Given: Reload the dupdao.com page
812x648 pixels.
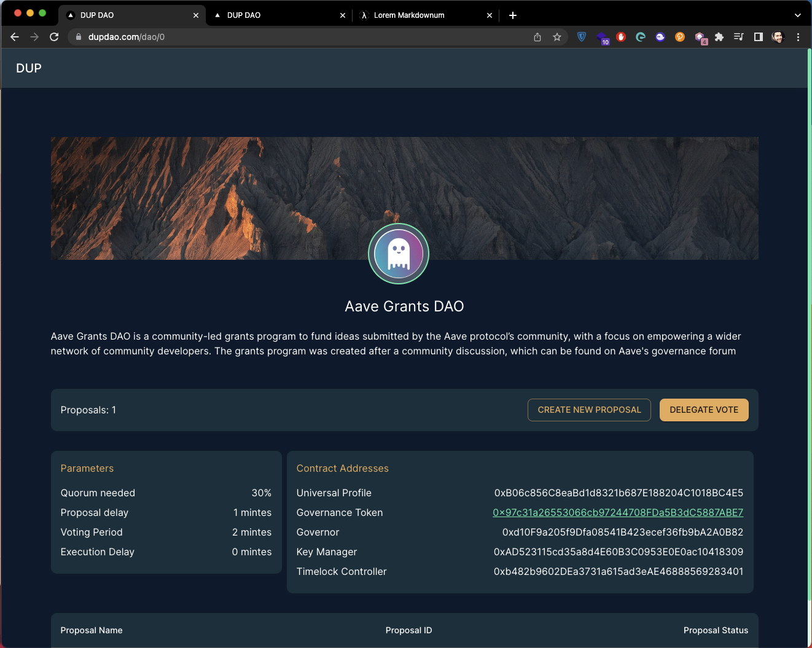Looking at the screenshot, I should pos(54,37).
